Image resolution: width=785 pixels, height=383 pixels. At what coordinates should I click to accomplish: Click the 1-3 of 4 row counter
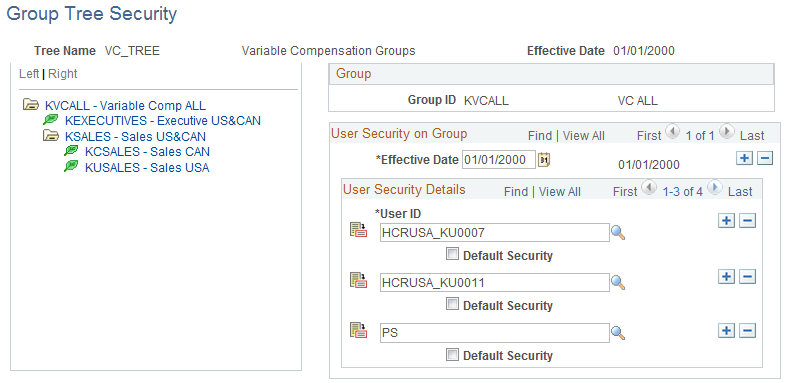[682, 192]
